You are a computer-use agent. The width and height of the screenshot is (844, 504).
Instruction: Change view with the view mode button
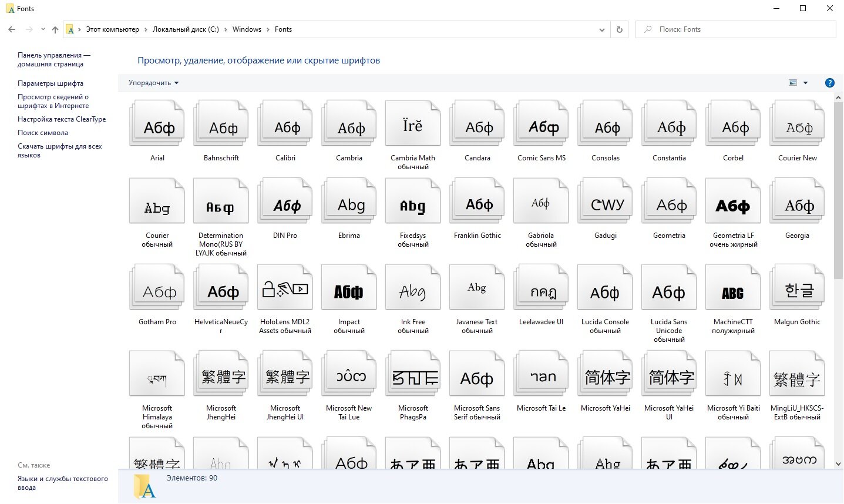[x=792, y=83]
